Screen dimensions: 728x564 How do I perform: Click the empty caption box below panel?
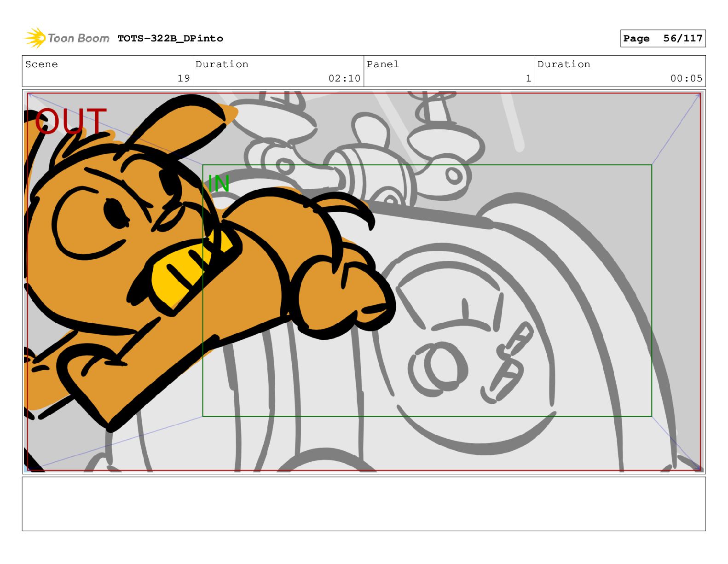(364, 504)
